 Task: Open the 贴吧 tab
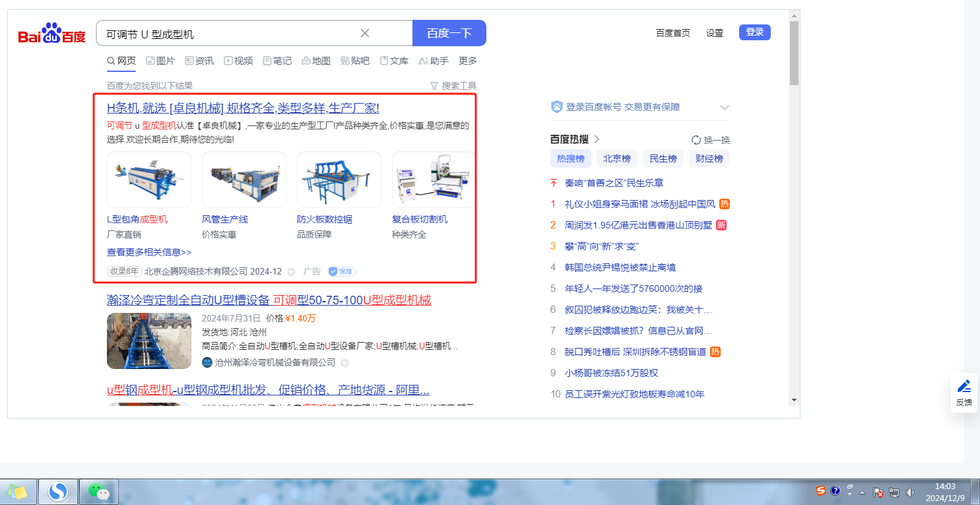pos(355,61)
